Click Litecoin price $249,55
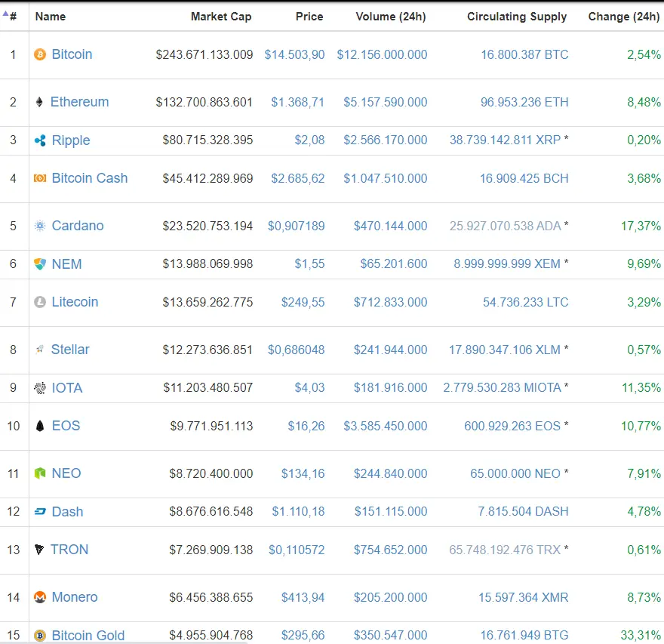Image resolution: width=664 pixels, height=644 pixels. click(303, 302)
